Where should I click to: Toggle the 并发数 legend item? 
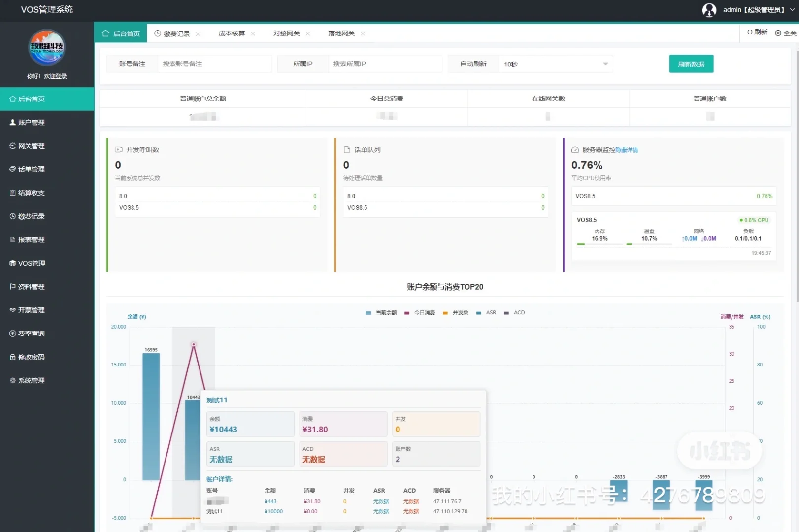click(456, 313)
